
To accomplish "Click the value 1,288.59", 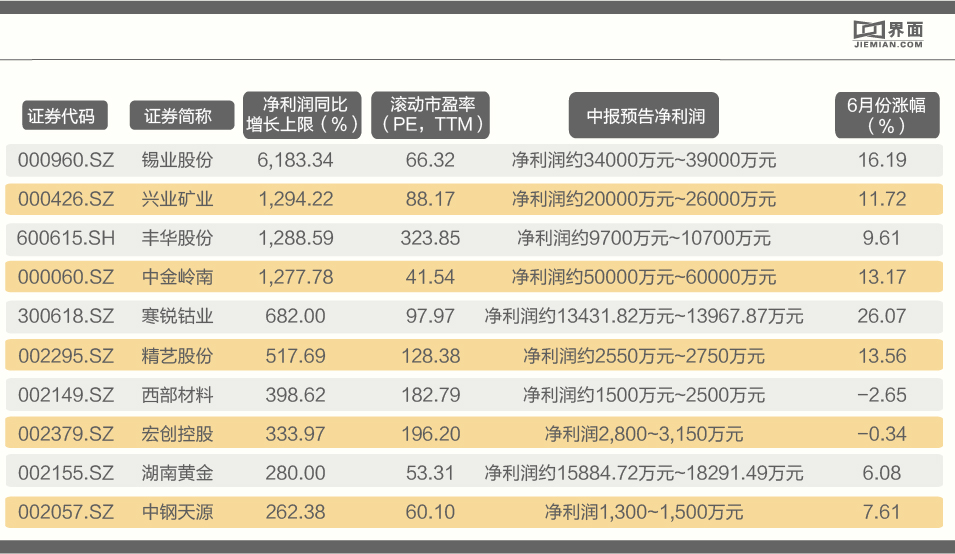I will tap(296, 238).
